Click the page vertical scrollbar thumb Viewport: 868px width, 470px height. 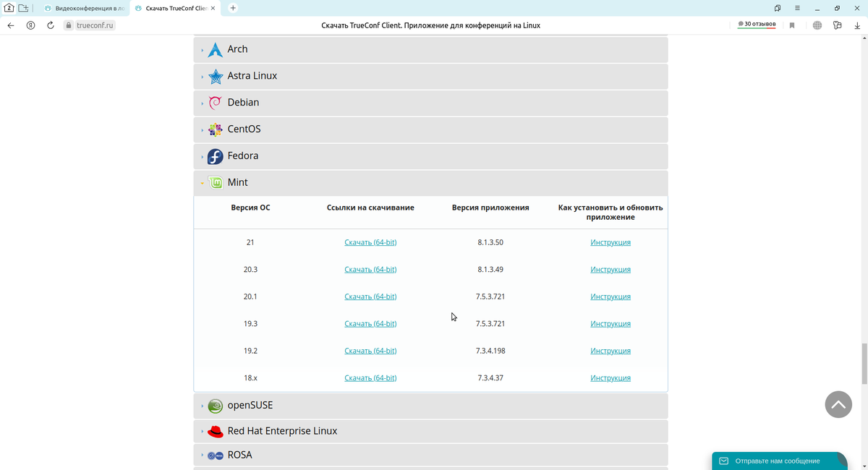tap(865, 363)
